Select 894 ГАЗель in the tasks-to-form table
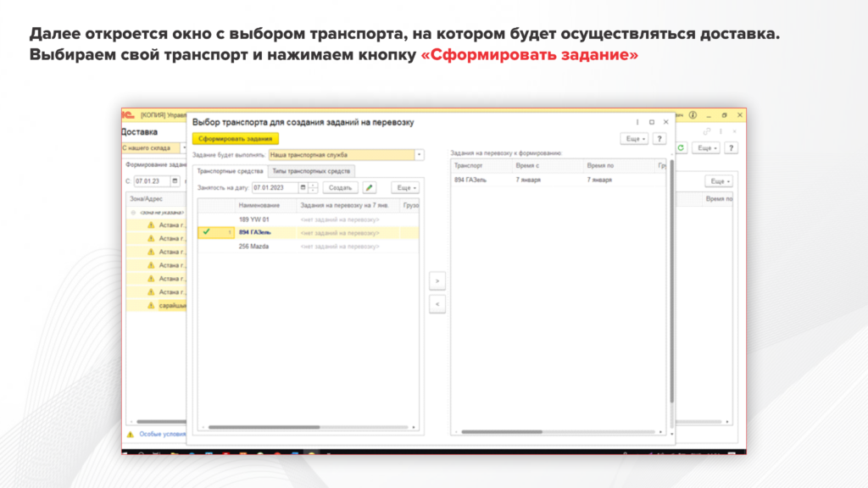Image resolution: width=868 pixels, height=488 pixels. coord(470,180)
